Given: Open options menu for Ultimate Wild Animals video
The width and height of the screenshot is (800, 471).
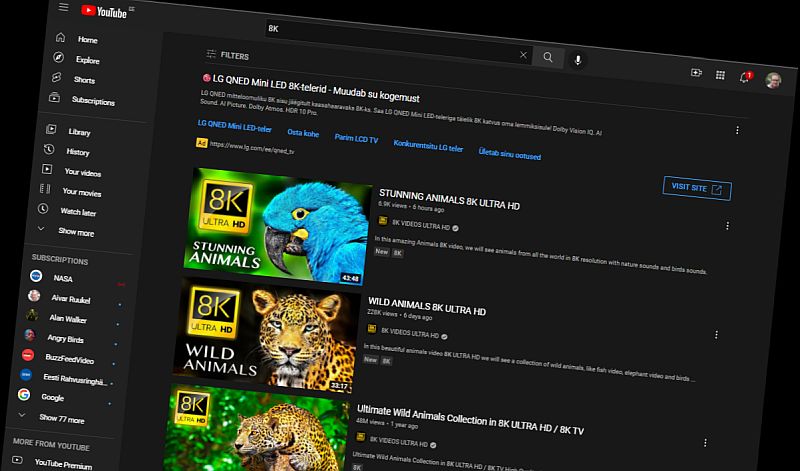Looking at the screenshot, I should pyautogui.click(x=705, y=443).
